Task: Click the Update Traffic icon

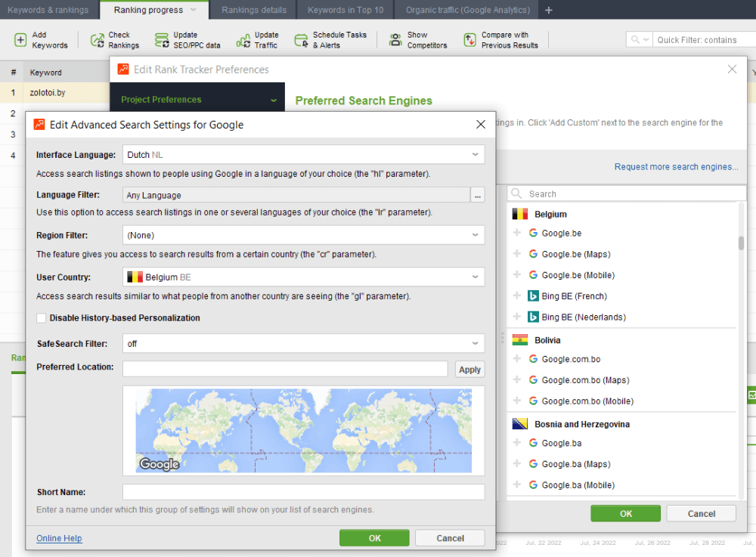Action: (x=242, y=39)
